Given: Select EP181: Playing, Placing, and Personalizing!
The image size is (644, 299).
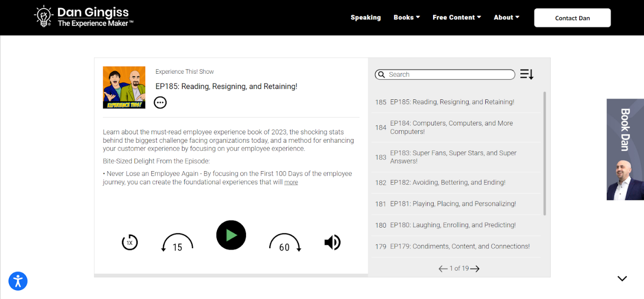Looking at the screenshot, I should coord(456,204).
